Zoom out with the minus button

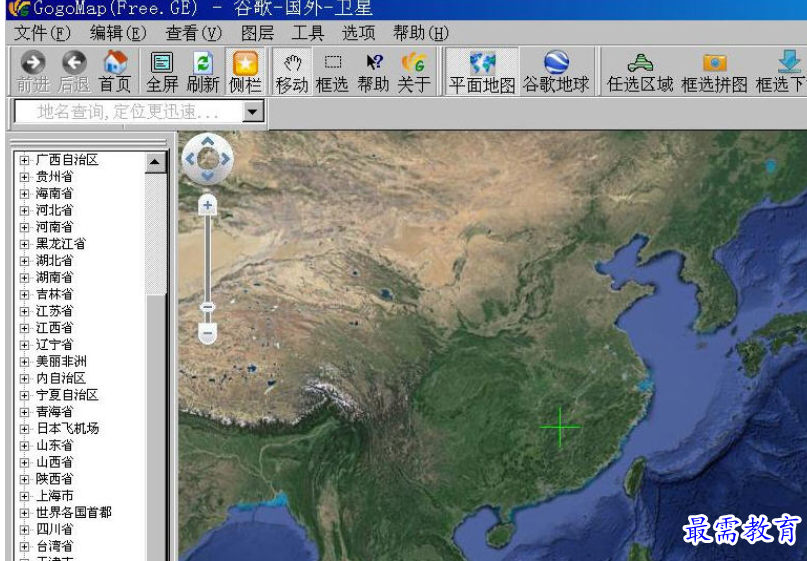207,334
